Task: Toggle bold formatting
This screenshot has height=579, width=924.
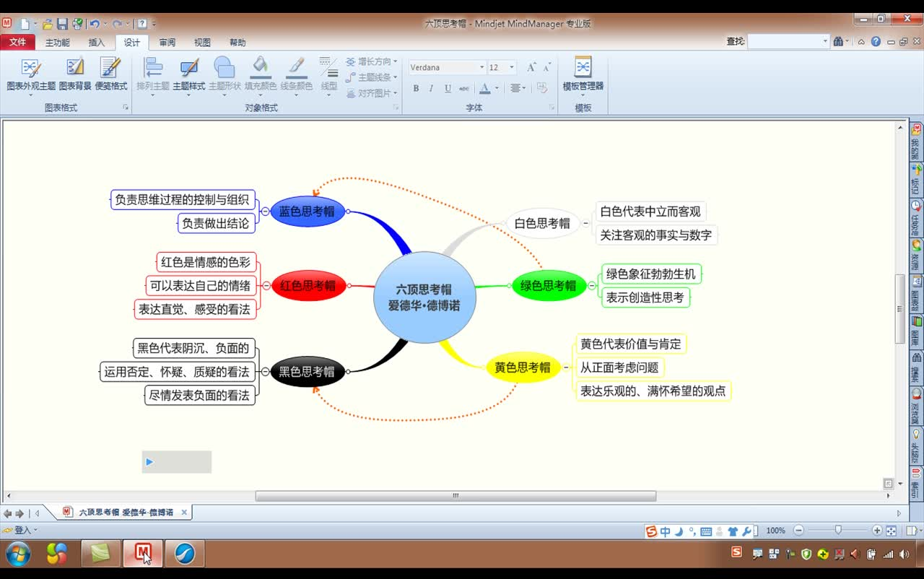Action: 416,88
